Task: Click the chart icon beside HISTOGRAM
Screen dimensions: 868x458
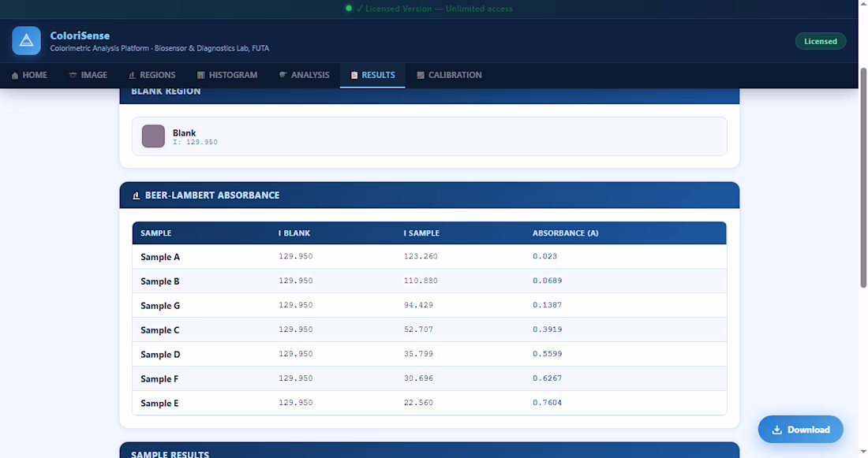Action: [x=201, y=75]
